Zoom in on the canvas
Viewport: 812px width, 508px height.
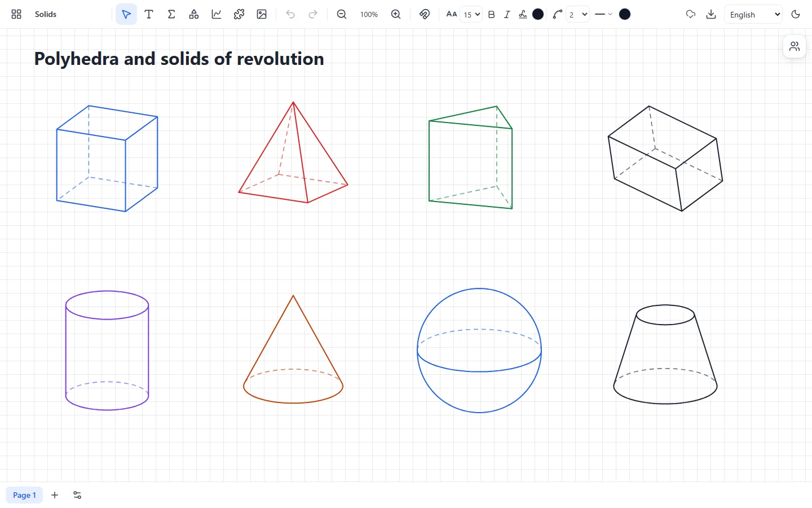pos(396,14)
